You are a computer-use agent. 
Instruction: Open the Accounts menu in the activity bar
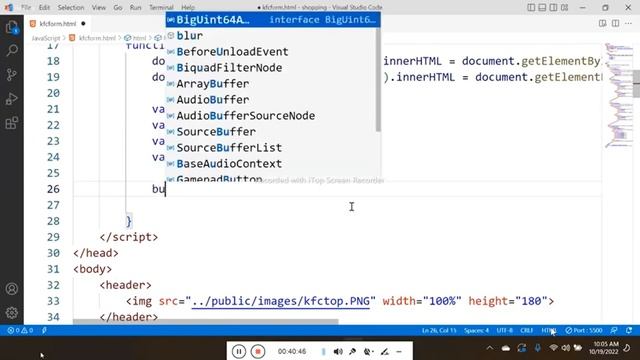pyautogui.click(x=12, y=289)
